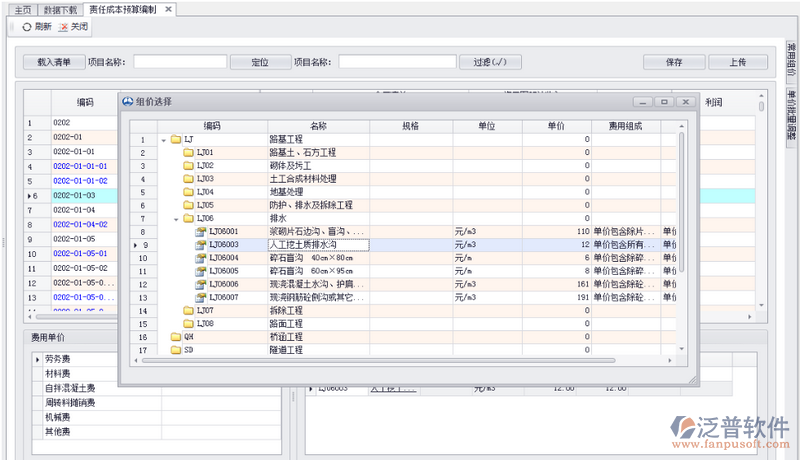Click the 刷新 refresh icon
Screen dimensions: 800x460
(x=27, y=27)
